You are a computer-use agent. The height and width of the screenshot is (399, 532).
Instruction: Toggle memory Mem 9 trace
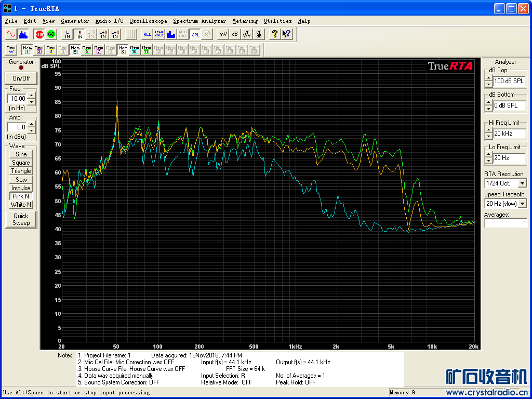point(123,50)
